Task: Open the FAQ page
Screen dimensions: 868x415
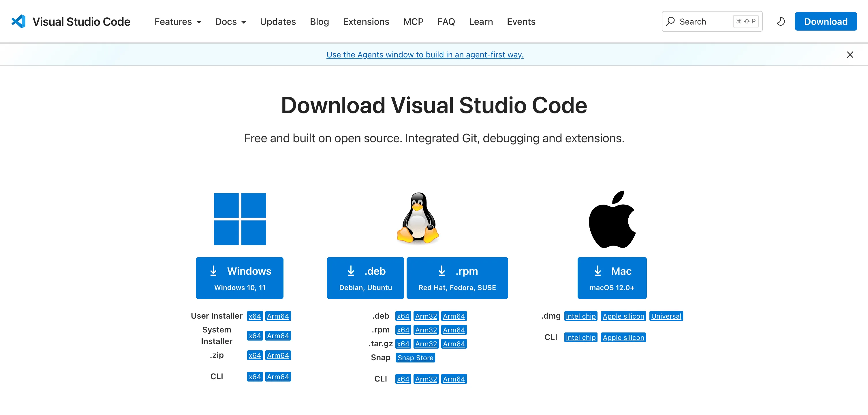Action: click(x=446, y=22)
